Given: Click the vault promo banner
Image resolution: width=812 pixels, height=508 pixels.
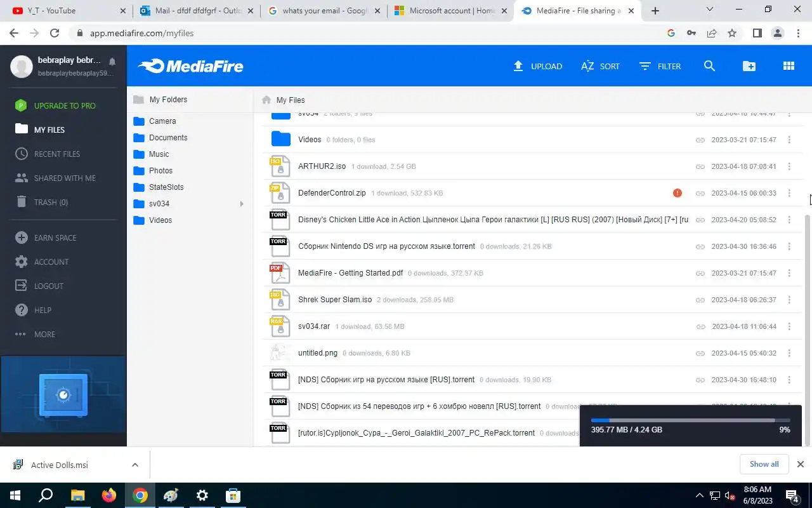Looking at the screenshot, I should pyautogui.click(x=63, y=395).
